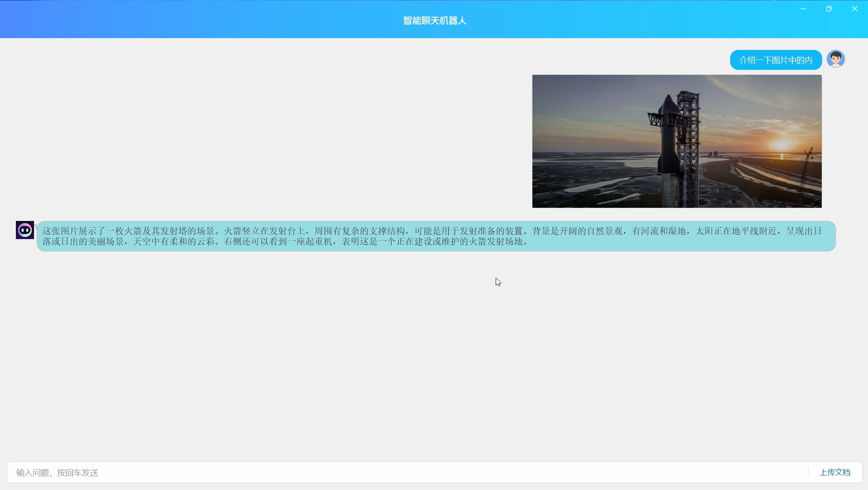
Task: Click the user avatar icon
Action: coord(835,59)
